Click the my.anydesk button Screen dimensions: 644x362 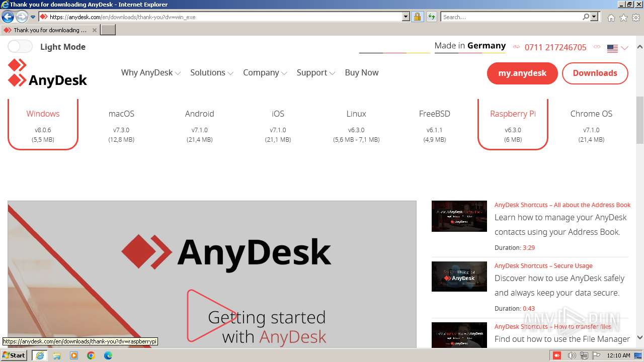[x=522, y=73]
